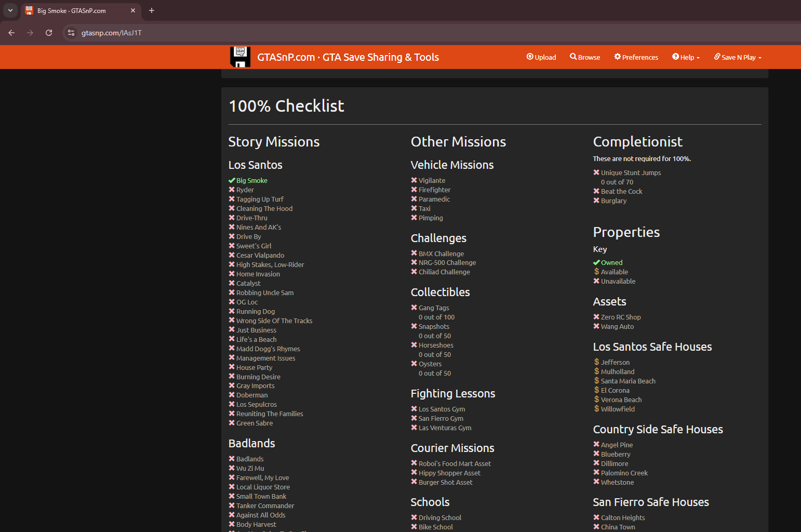Open the tab search chevron dropdown
801x532 pixels.
[10, 10]
